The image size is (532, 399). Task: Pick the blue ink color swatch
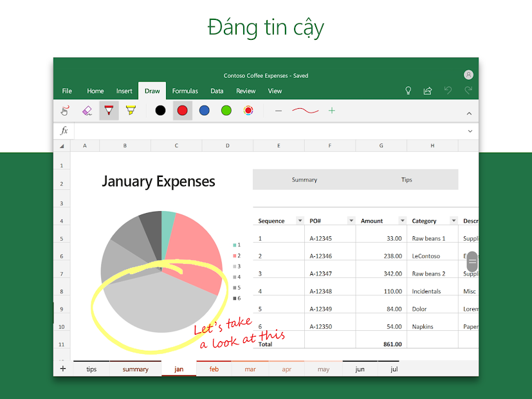click(x=205, y=111)
